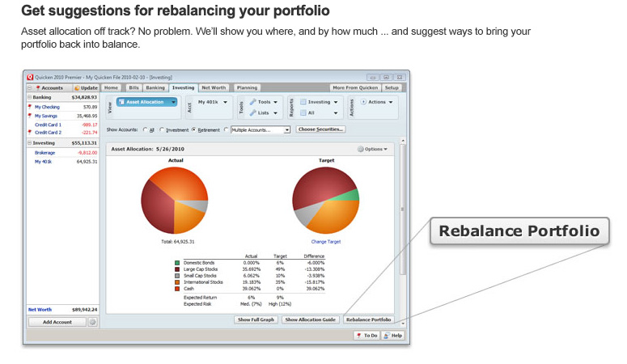Open the To Do flag item
Image resolution: width=627 pixels, height=364 pixels.
coord(366,336)
